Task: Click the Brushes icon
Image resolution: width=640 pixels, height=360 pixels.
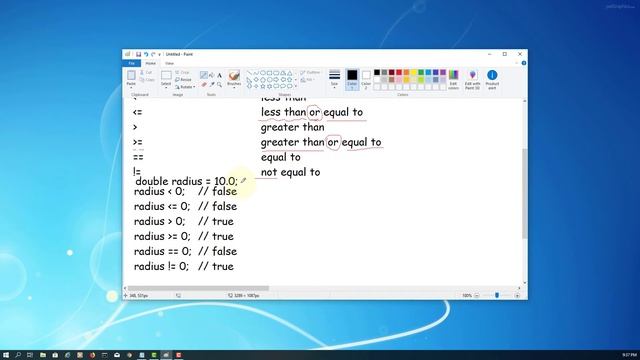Action: [234, 75]
